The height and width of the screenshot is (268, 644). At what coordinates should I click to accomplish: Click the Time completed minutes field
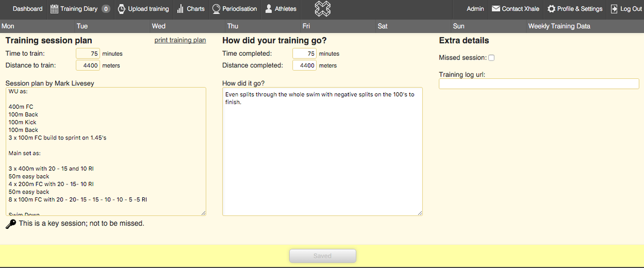[305, 54]
